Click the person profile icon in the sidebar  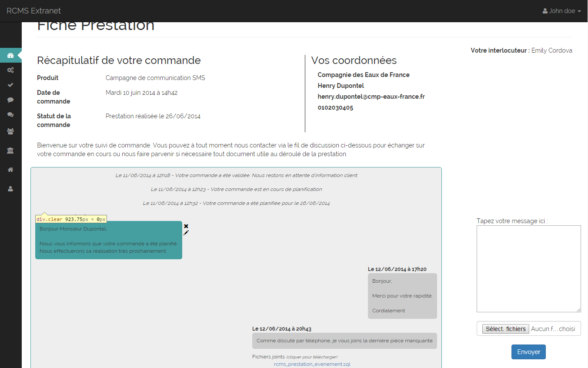click(x=10, y=188)
